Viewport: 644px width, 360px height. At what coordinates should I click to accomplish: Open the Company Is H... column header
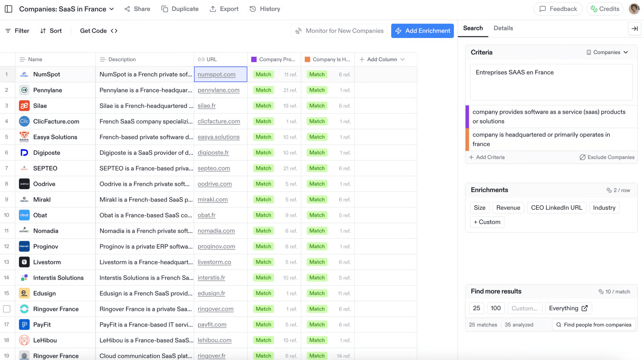[x=328, y=59]
